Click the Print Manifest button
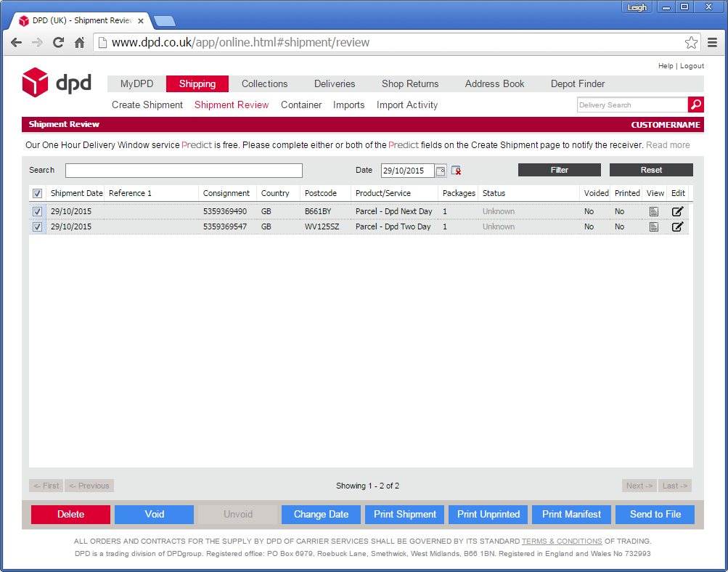728x572 pixels. pos(571,515)
